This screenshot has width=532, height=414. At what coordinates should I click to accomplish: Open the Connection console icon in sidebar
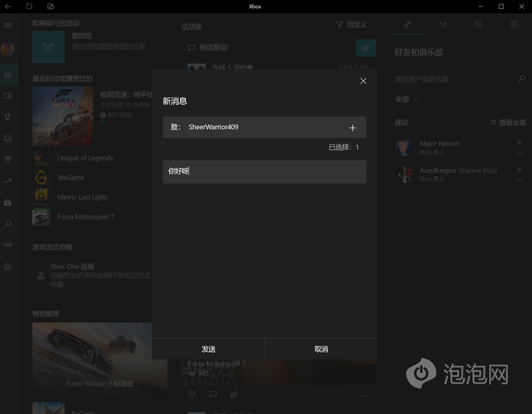pyautogui.click(x=8, y=245)
